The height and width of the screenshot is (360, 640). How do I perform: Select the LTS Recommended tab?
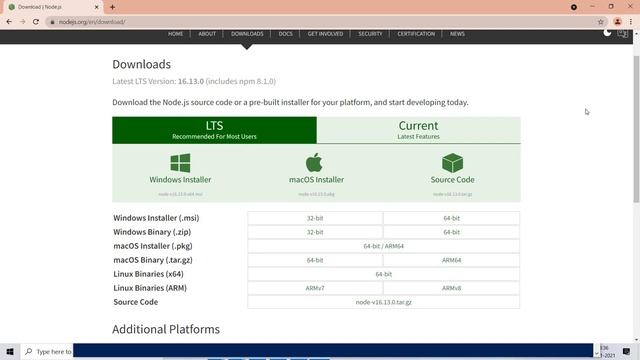(214, 130)
